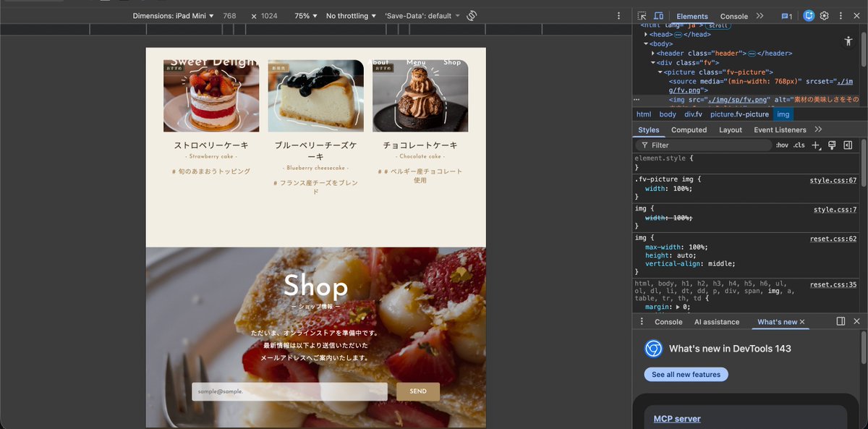Click the sample@sample email field
Screen dimensions: 868x429
tap(289, 391)
